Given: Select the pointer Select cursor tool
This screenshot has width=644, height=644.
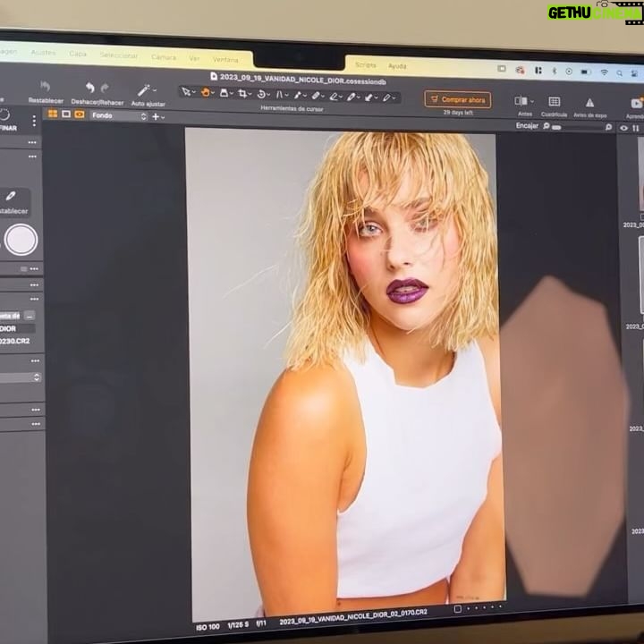Looking at the screenshot, I should tap(186, 91).
